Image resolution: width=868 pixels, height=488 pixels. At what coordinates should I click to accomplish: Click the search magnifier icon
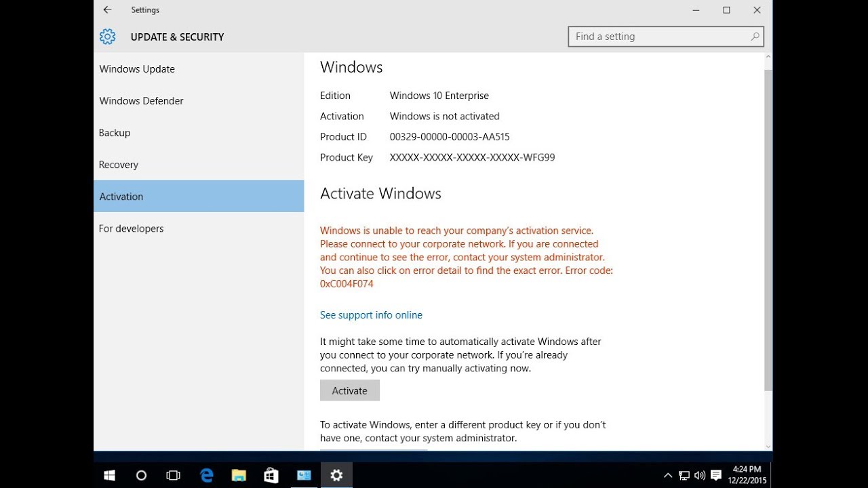(x=755, y=37)
